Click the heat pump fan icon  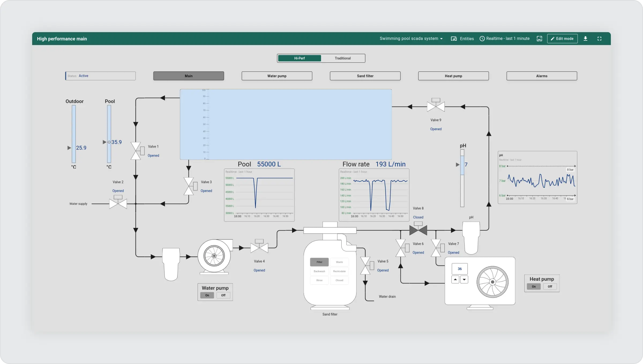coord(492,282)
